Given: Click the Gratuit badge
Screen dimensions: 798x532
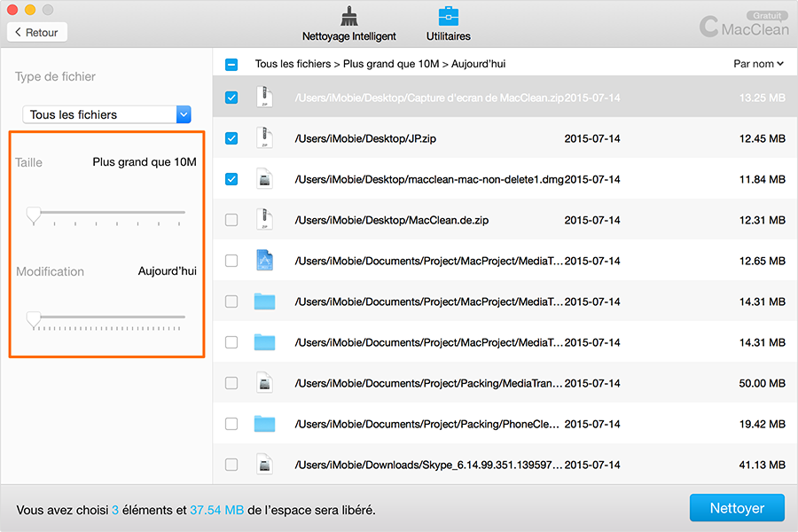Looking at the screenshot, I should coord(767,16).
